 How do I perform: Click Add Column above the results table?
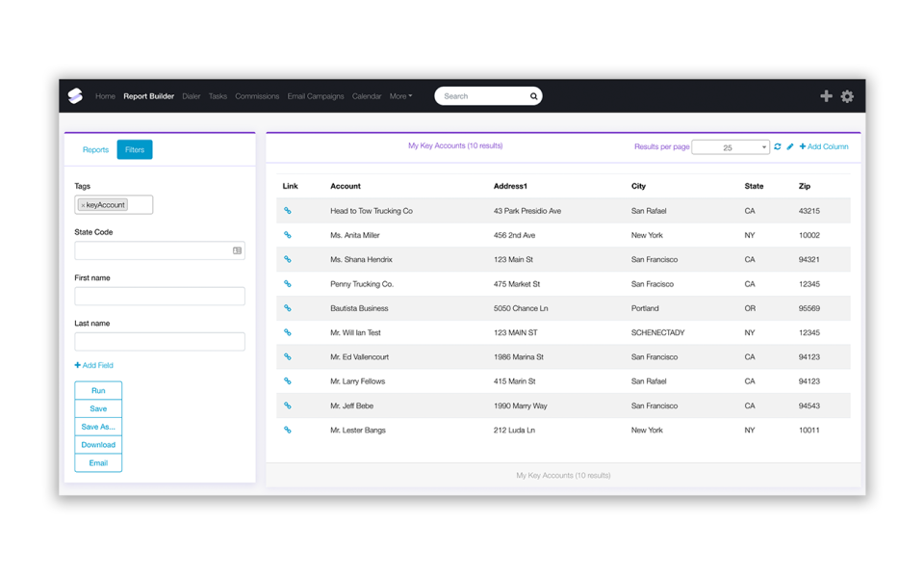[x=824, y=146]
